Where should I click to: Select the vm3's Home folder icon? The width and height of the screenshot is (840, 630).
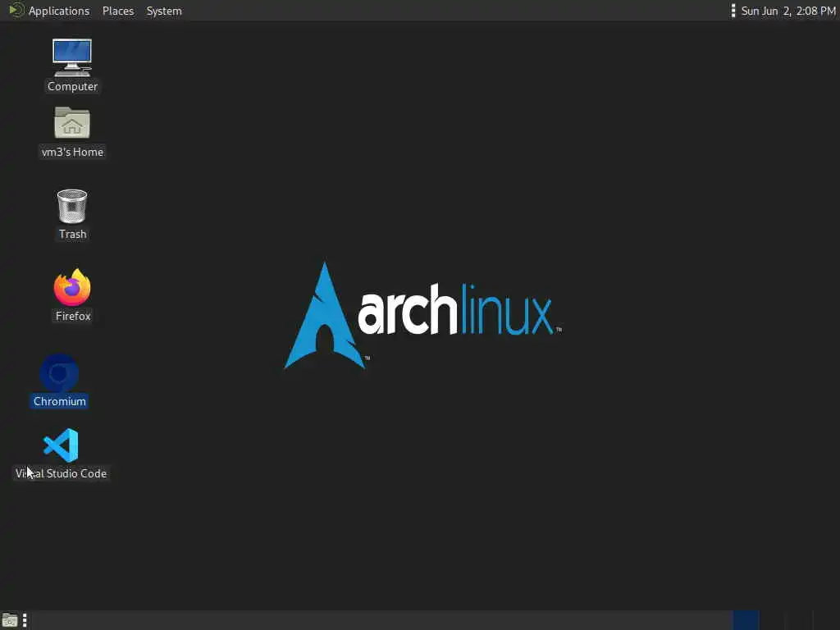[72, 123]
